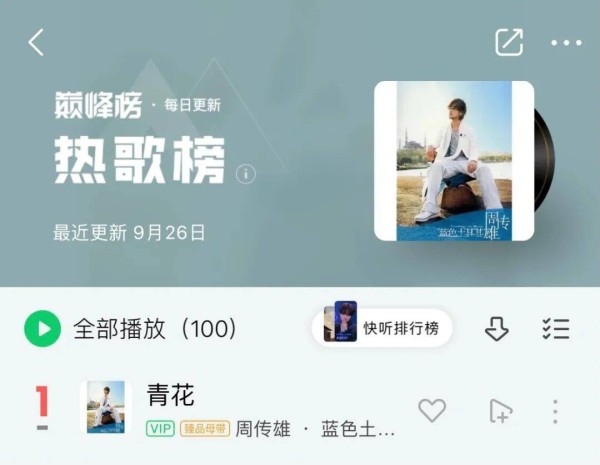Click the green play all button

[x=42, y=329]
